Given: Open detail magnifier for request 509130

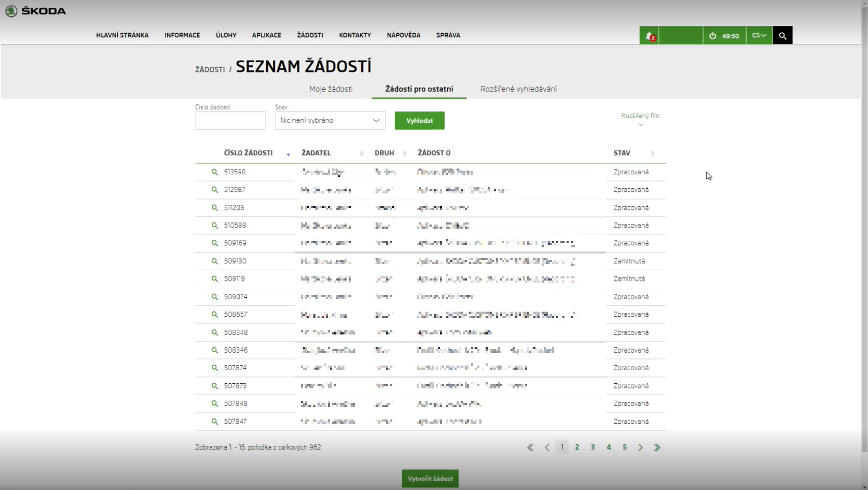Looking at the screenshot, I should [x=214, y=261].
